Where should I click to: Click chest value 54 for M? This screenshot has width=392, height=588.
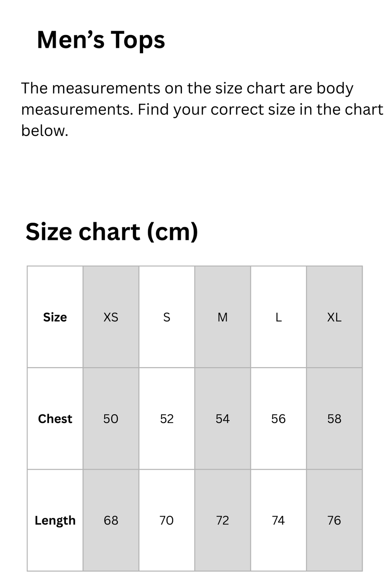tap(223, 419)
